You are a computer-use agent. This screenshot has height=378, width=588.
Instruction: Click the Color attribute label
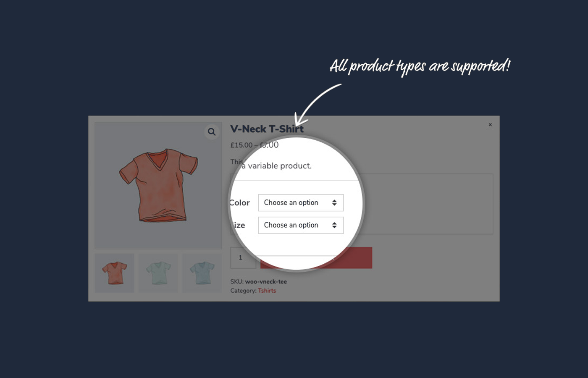tap(240, 203)
